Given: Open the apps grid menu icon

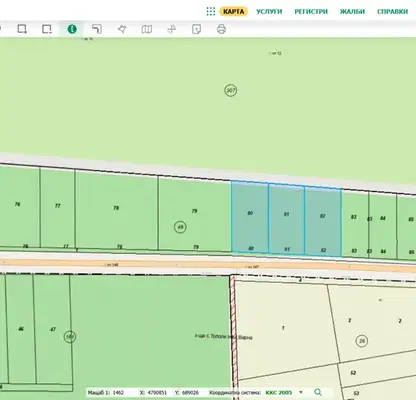Looking at the screenshot, I should pos(211,11).
